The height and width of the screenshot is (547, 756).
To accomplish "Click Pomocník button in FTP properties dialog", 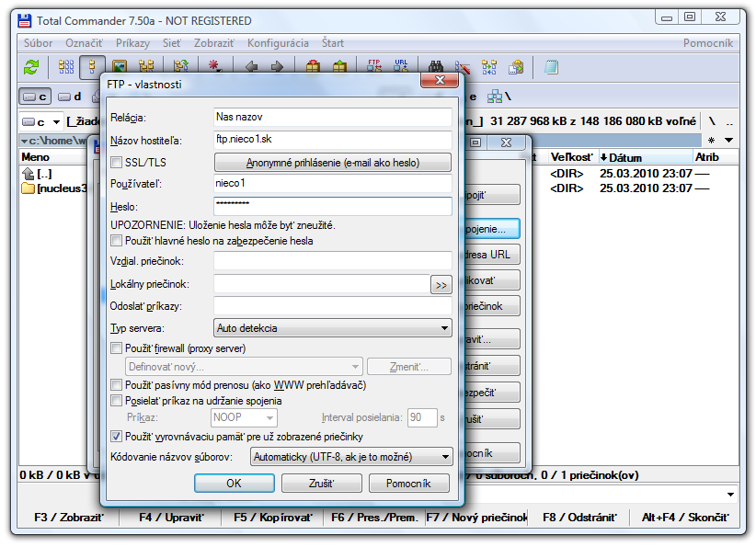I will click(x=409, y=483).
